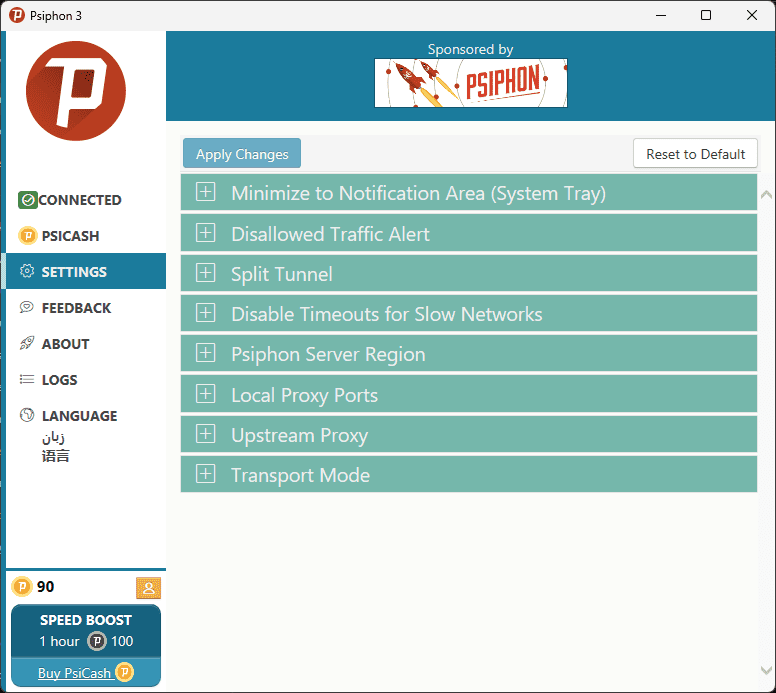Click the settings scrollbar up arrow
776x693 pixels.
tap(766, 195)
